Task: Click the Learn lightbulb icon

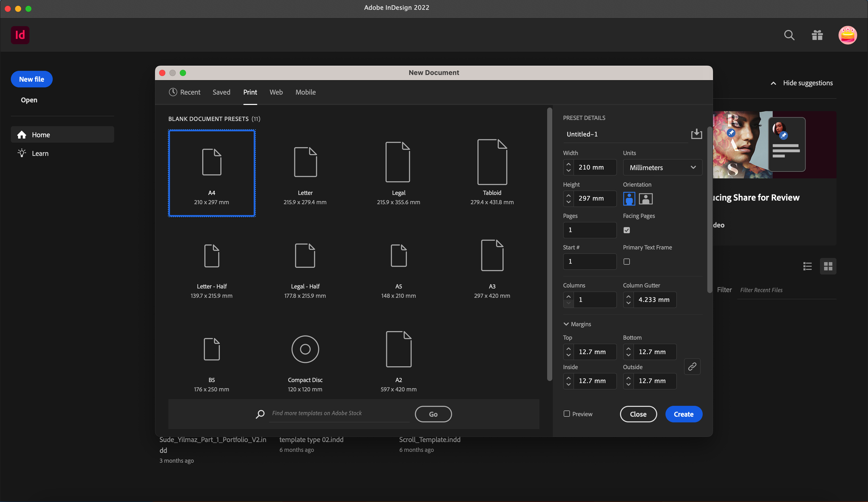Action: (22, 153)
